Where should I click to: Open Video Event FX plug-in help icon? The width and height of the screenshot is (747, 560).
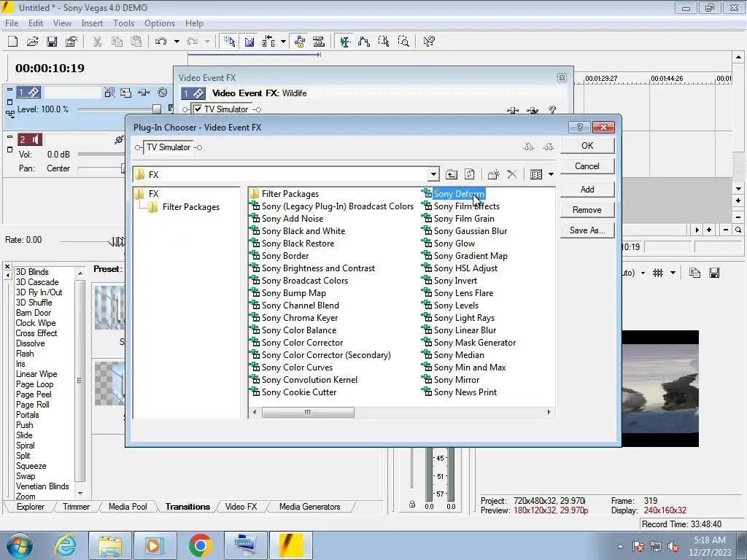coord(552,110)
